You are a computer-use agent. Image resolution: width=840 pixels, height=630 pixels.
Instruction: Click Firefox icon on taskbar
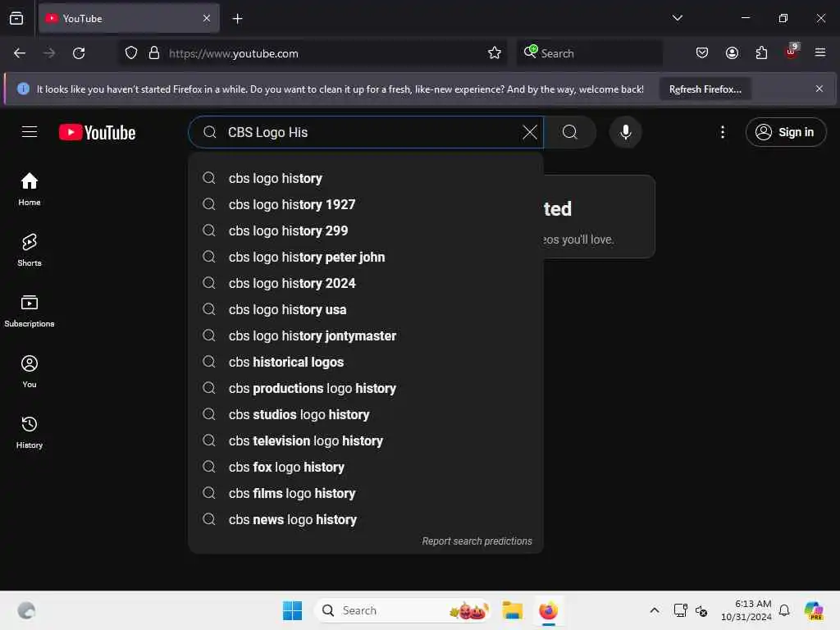pyautogui.click(x=548, y=610)
